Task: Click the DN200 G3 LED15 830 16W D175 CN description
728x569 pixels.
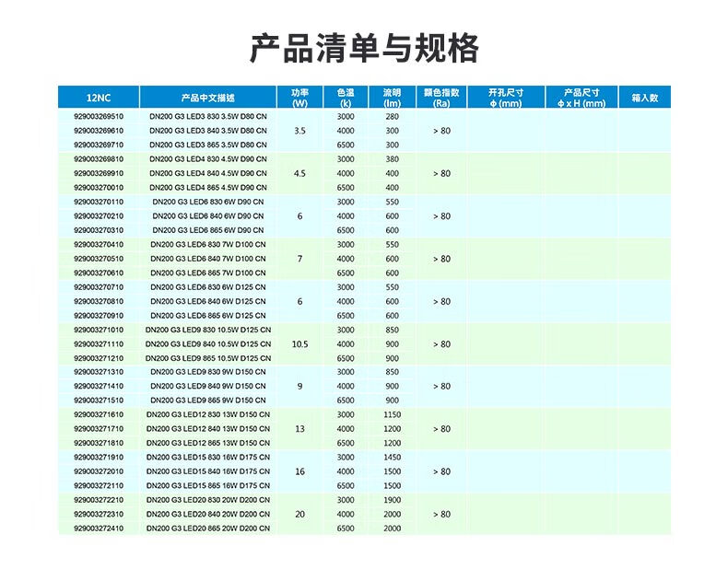Action: (x=208, y=458)
